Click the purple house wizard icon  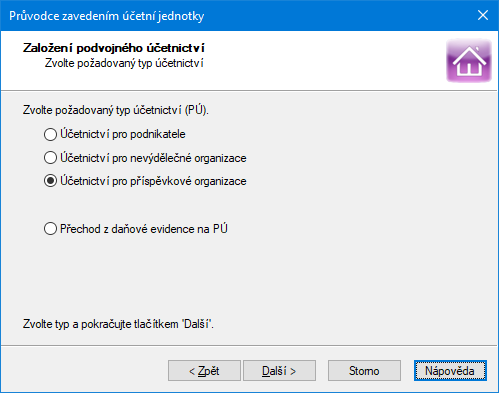469,60
